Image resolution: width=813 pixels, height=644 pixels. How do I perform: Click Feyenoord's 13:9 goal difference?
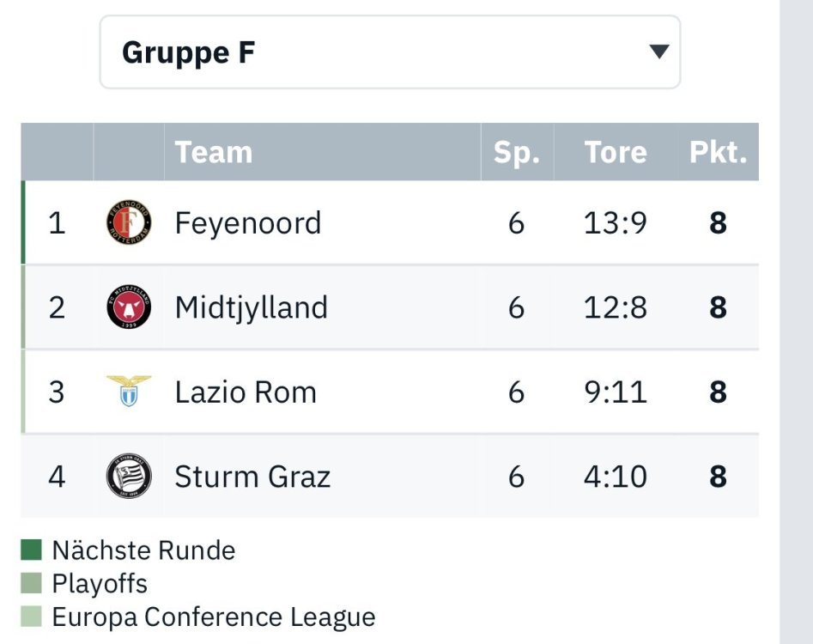click(x=616, y=223)
